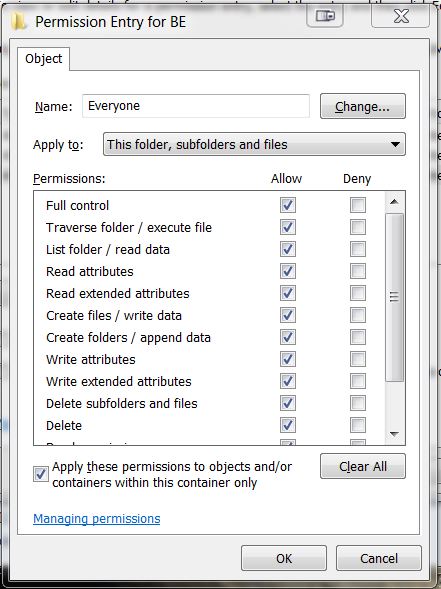This screenshot has width=441, height=589.
Task: Click the title bar help icon button
Action: pyautogui.click(x=325, y=17)
